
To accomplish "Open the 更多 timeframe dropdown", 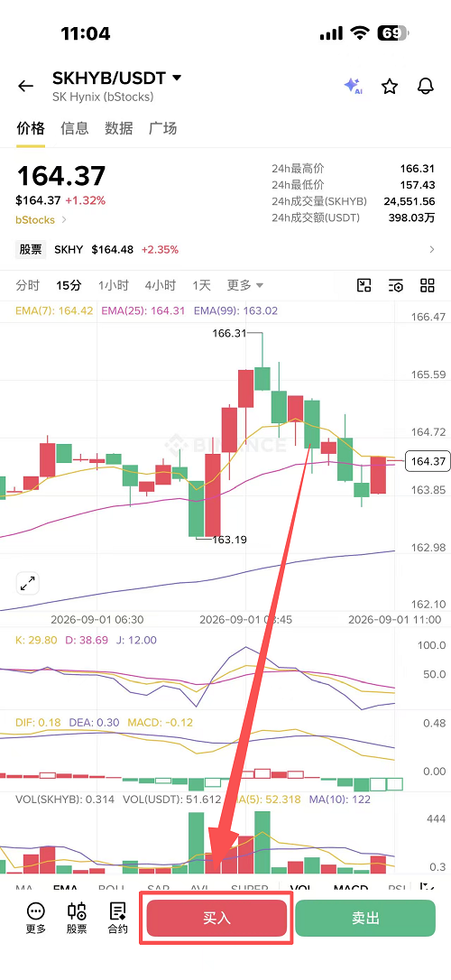I will point(244,286).
